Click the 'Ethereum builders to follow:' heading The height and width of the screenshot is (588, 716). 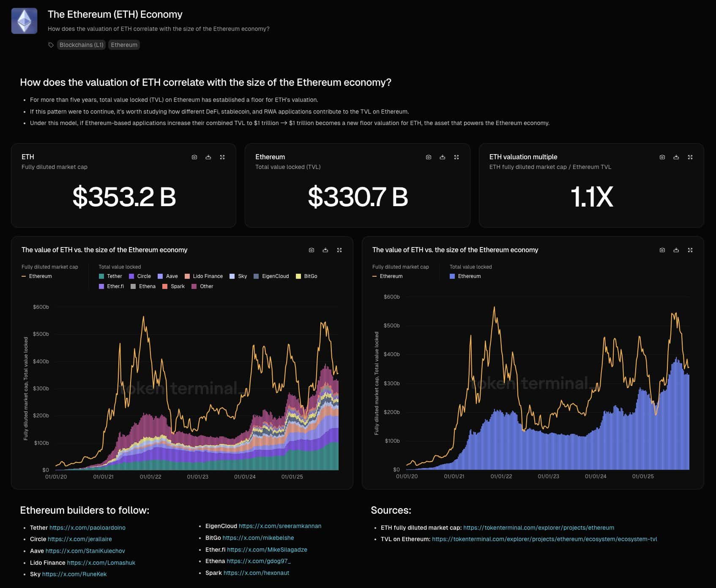85,510
